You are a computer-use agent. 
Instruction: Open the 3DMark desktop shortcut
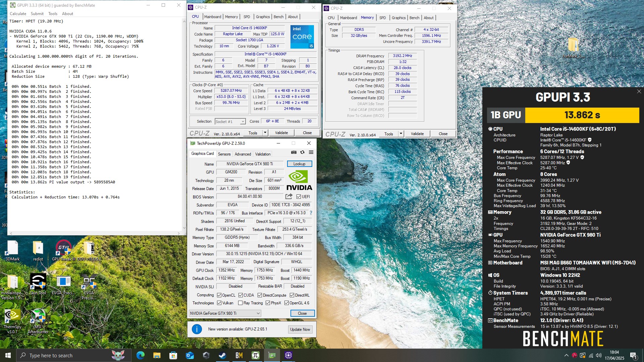(12, 250)
